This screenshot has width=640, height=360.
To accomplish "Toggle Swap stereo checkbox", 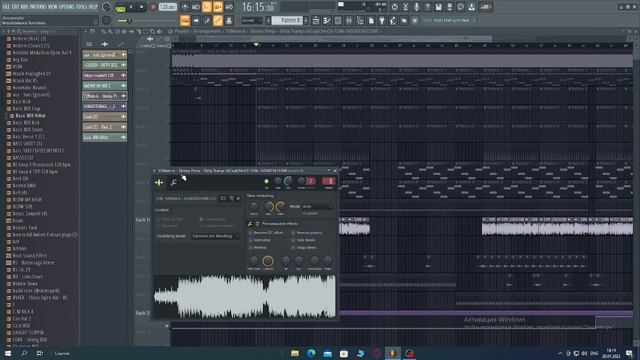I will click(x=293, y=247).
